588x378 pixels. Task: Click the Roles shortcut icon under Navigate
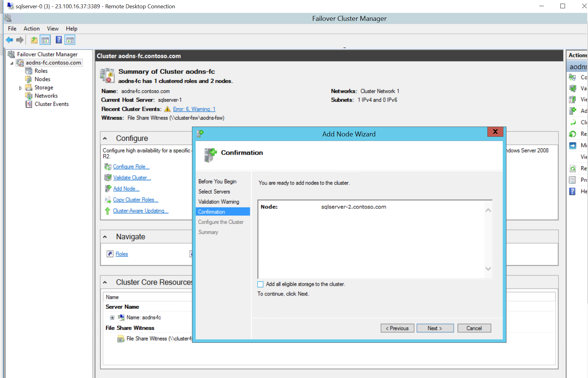tap(110, 254)
